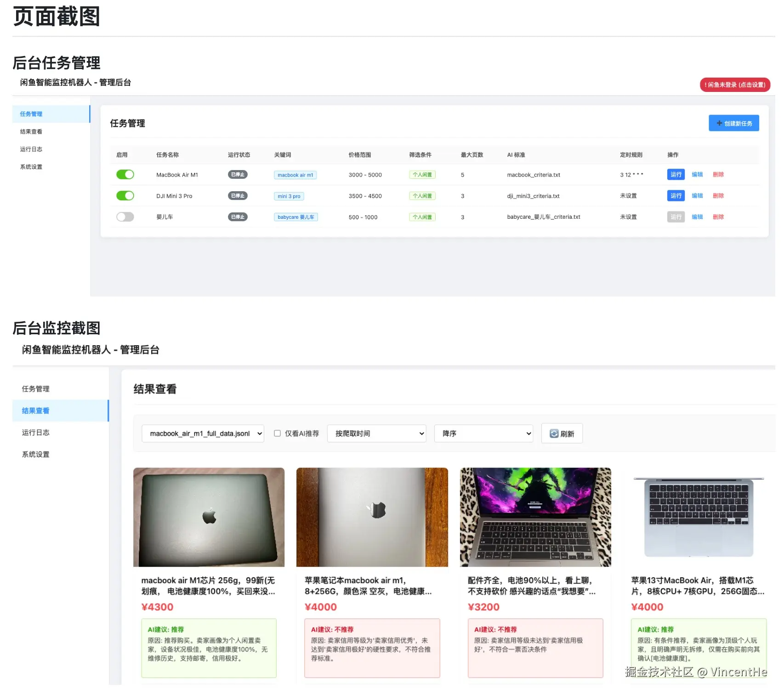Open the 降序 order dropdown
The image size is (784, 695).
[483, 433]
